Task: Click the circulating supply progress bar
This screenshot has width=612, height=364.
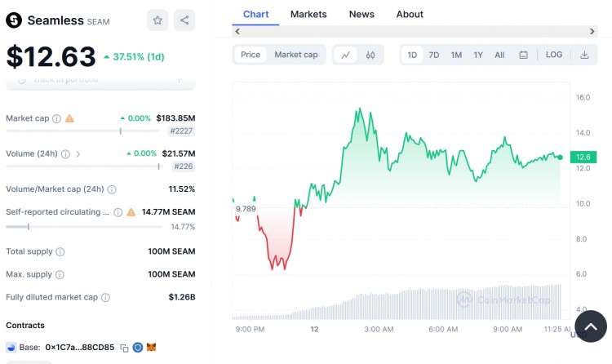Action: click(x=83, y=227)
